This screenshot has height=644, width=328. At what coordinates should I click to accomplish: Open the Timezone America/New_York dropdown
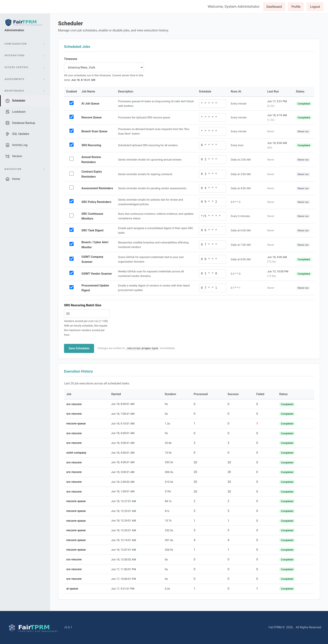pos(104,68)
